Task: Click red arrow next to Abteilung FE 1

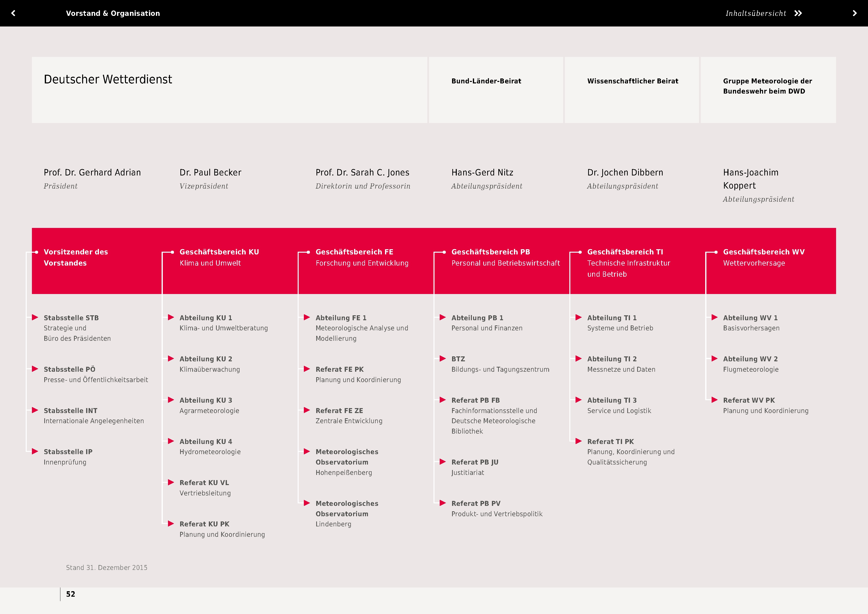Action: coord(307,317)
